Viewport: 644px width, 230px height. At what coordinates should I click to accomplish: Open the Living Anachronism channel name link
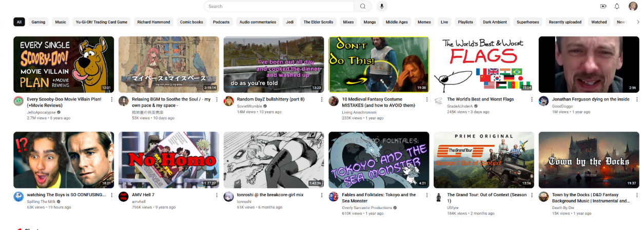click(359, 113)
